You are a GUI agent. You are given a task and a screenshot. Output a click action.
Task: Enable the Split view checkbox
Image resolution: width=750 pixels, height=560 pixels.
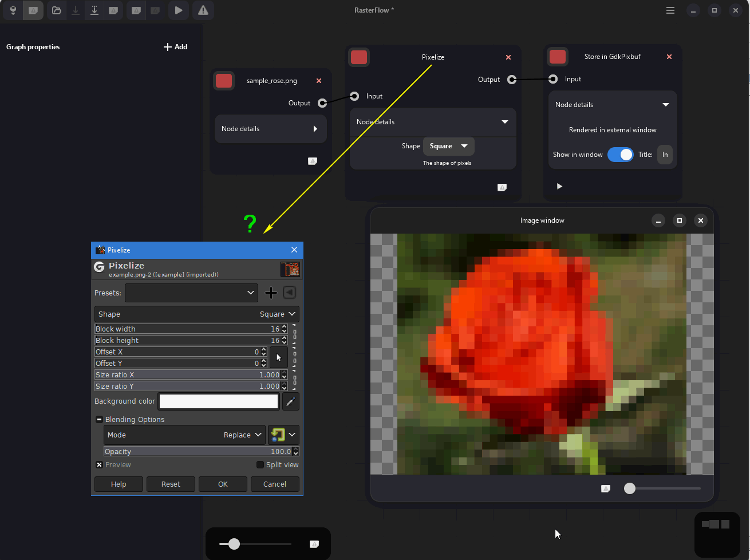point(260,465)
